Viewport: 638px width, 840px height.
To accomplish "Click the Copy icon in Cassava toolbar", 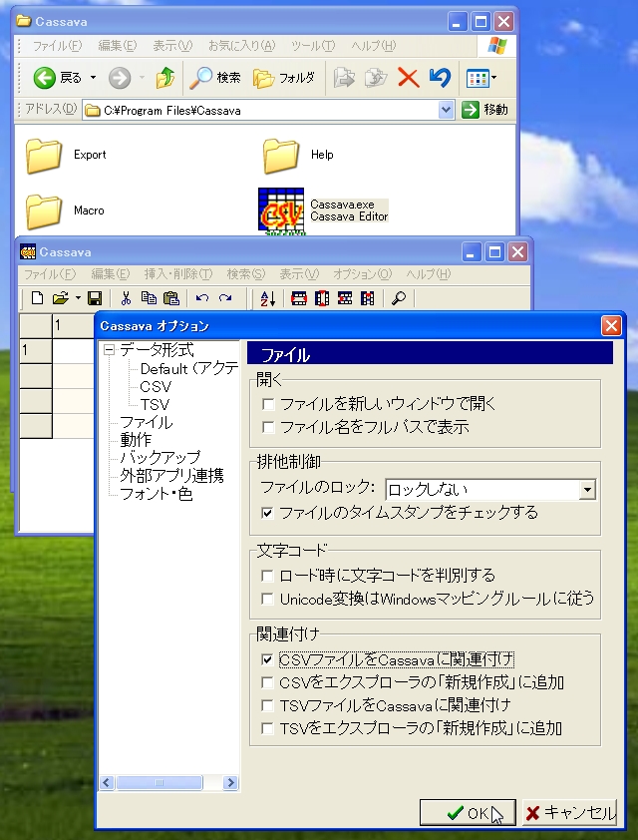I will (149, 298).
